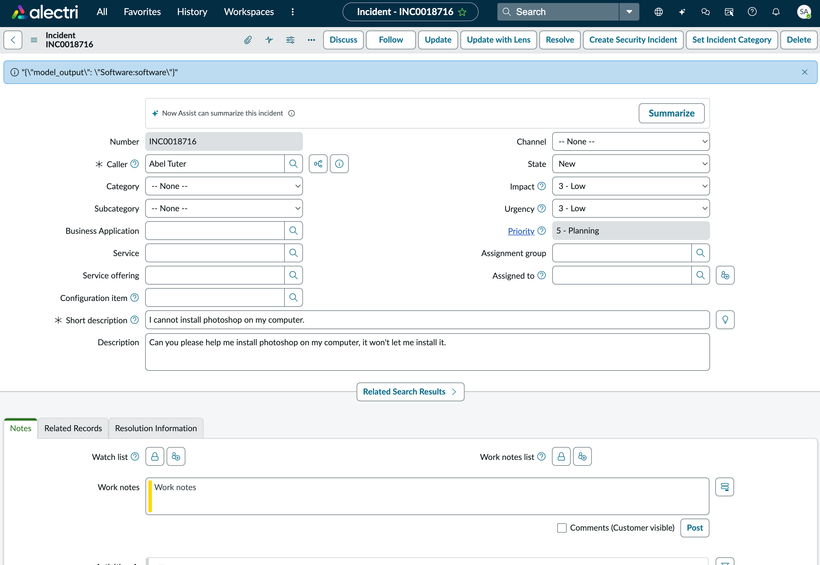Viewport: 820px width, 565px height.
Task: Expand the State dropdown
Action: [x=631, y=164]
